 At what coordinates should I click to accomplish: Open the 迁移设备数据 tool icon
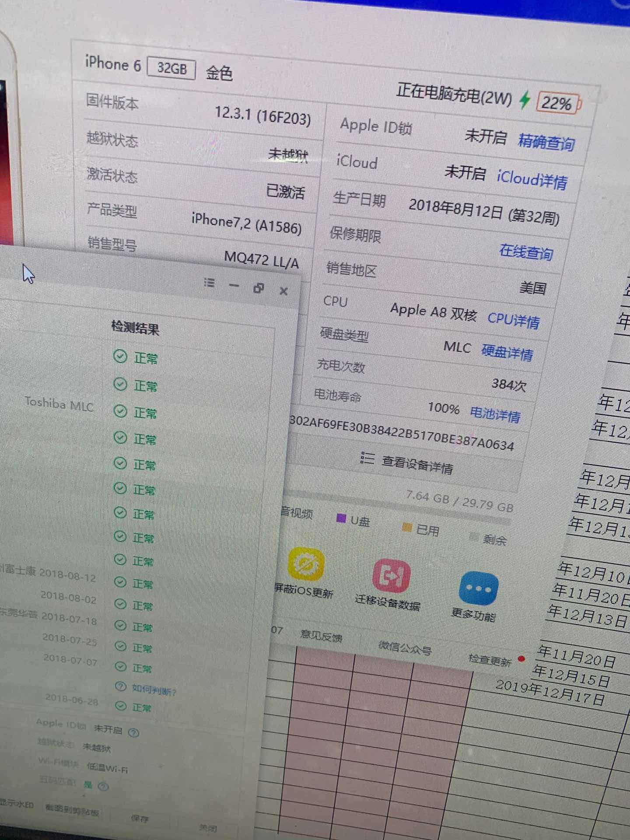pos(391,575)
